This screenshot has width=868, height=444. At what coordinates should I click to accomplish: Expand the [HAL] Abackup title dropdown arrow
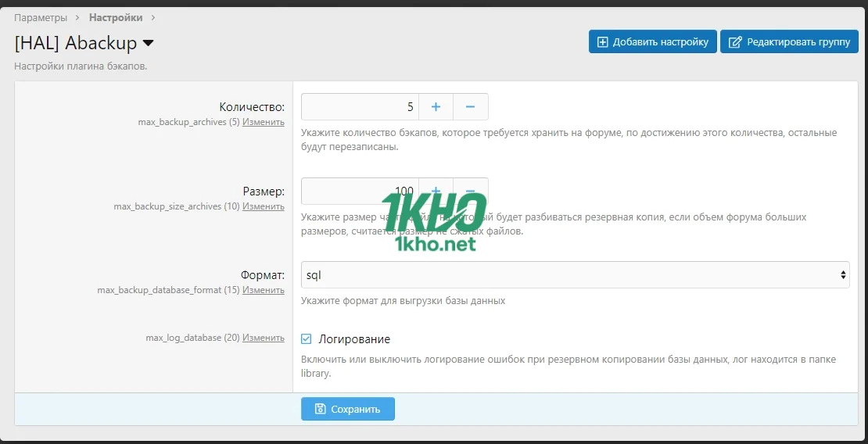point(149,43)
